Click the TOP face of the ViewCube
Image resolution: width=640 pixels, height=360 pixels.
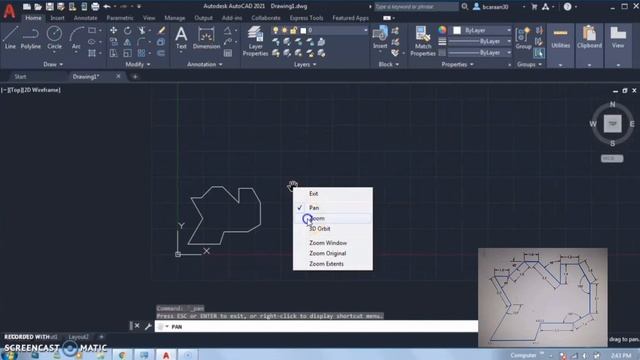pyautogui.click(x=612, y=124)
